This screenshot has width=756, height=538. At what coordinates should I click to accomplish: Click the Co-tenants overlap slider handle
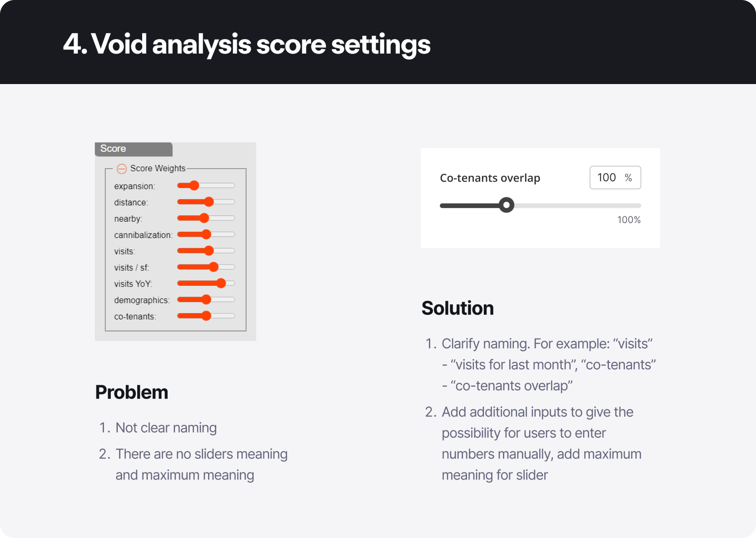(507, 205)
